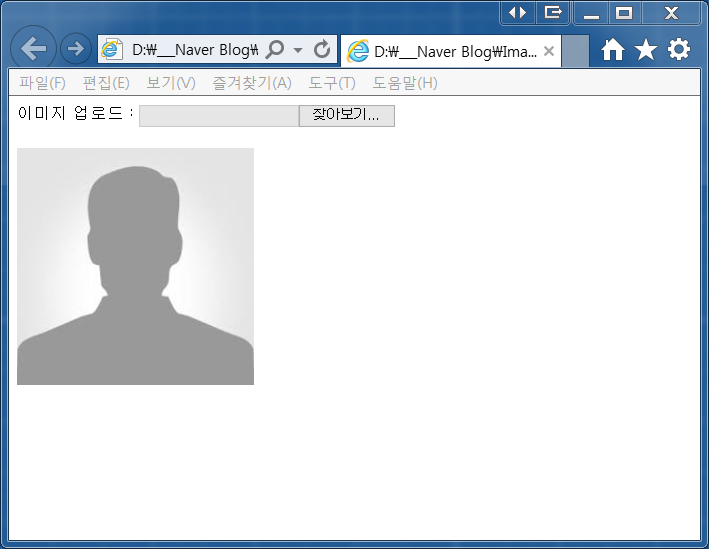Open the 편집(E) menu
Screen dimensions: 709x549
coord(106,83)
